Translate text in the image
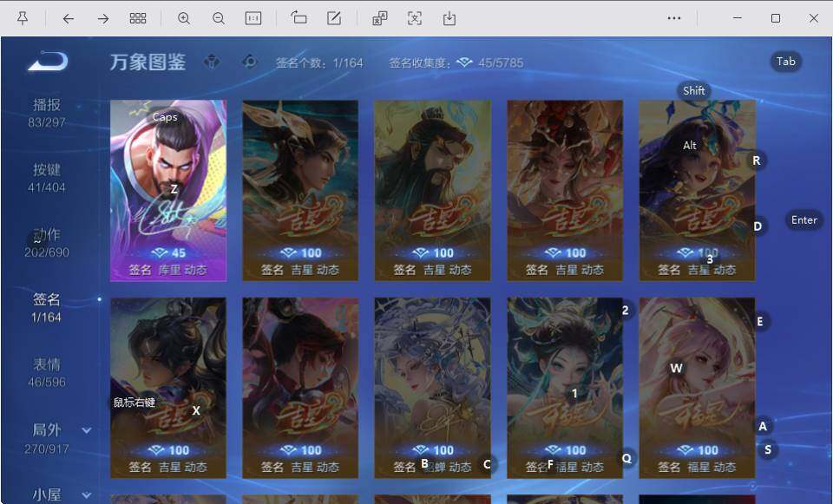Image resolution: width=833 pixels, height=504 pixels. point(380,18)
